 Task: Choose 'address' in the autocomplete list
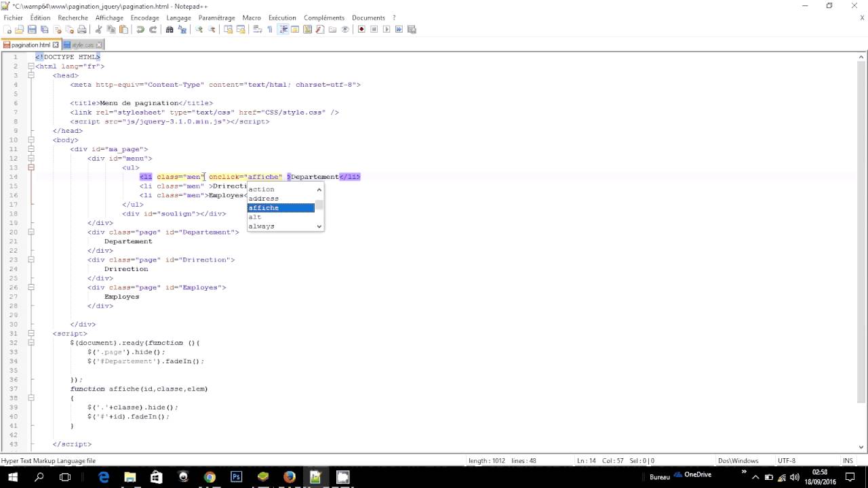coord(281,199)
